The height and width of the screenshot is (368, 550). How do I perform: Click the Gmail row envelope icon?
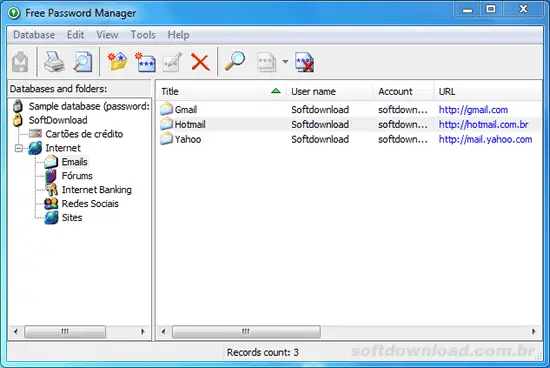(x=167, y=109)
